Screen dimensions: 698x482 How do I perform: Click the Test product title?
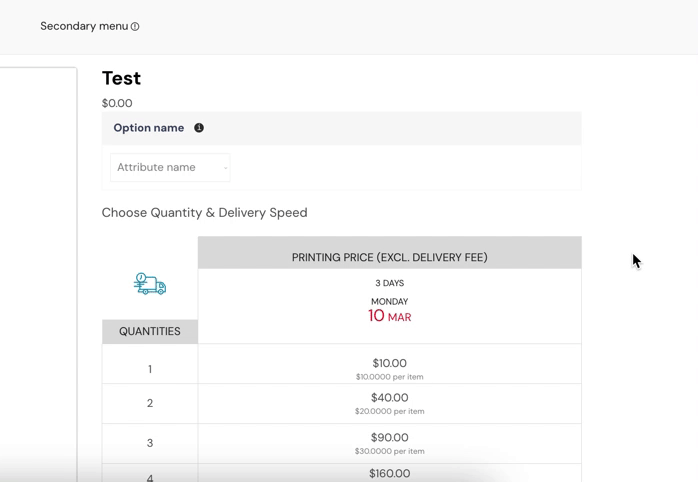point(121,78)
